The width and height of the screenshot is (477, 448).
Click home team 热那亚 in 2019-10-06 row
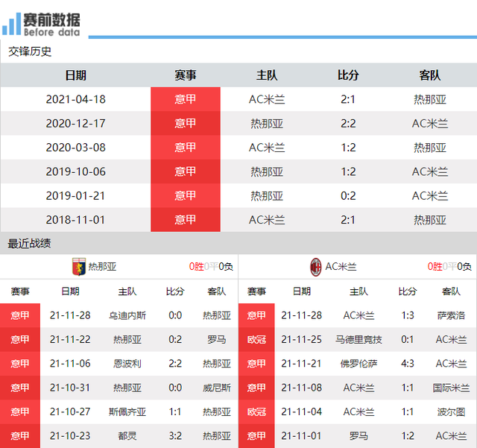(x=267, y=171)
